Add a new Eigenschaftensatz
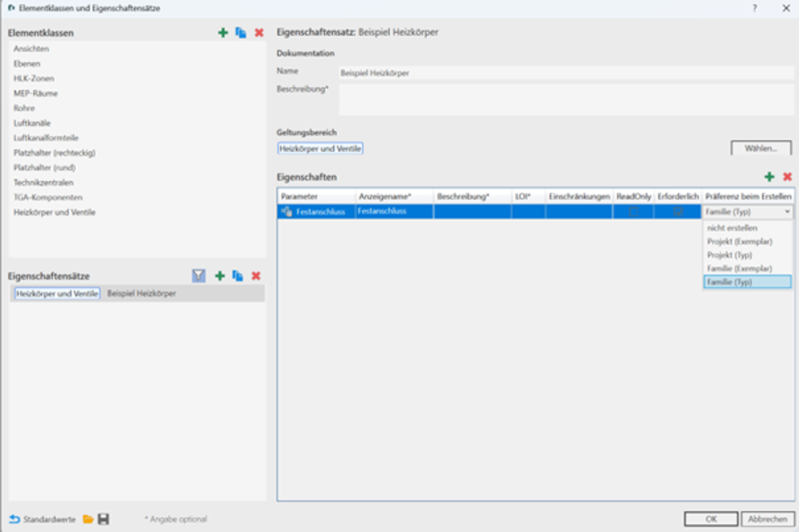This screenshot has width=799, height=532. tap(220, 275)
